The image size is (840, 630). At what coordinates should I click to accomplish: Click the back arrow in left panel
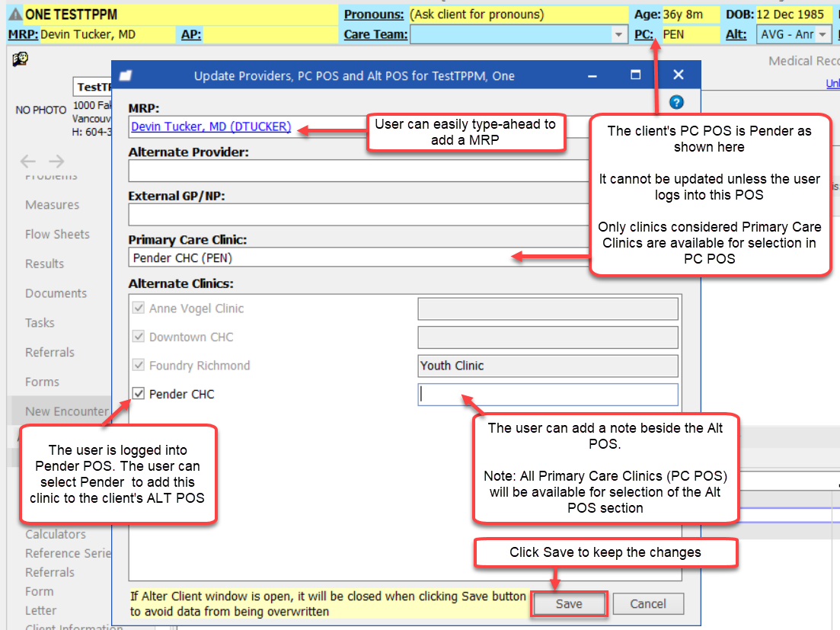(x=28, y=161)
